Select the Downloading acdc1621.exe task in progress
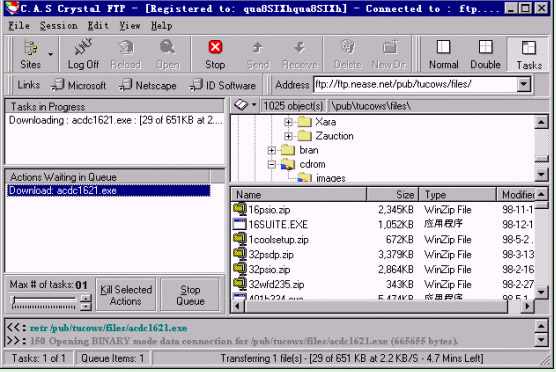 (116, 121)
